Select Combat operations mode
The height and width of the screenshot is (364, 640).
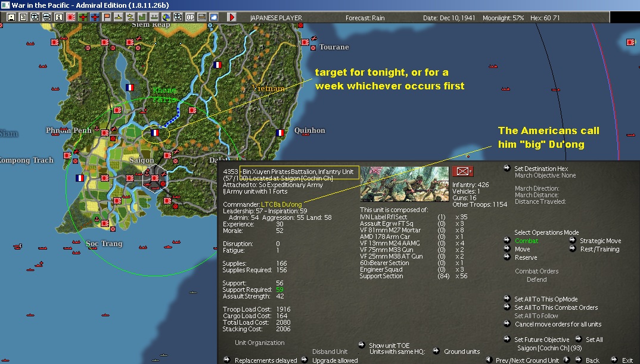(x=527, y=241)
